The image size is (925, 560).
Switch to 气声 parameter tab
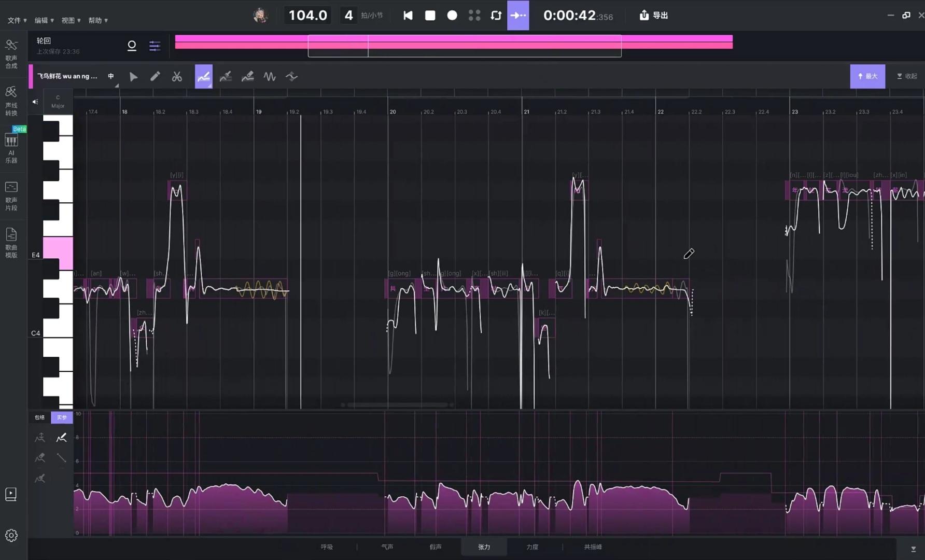(x=387, y=547)
